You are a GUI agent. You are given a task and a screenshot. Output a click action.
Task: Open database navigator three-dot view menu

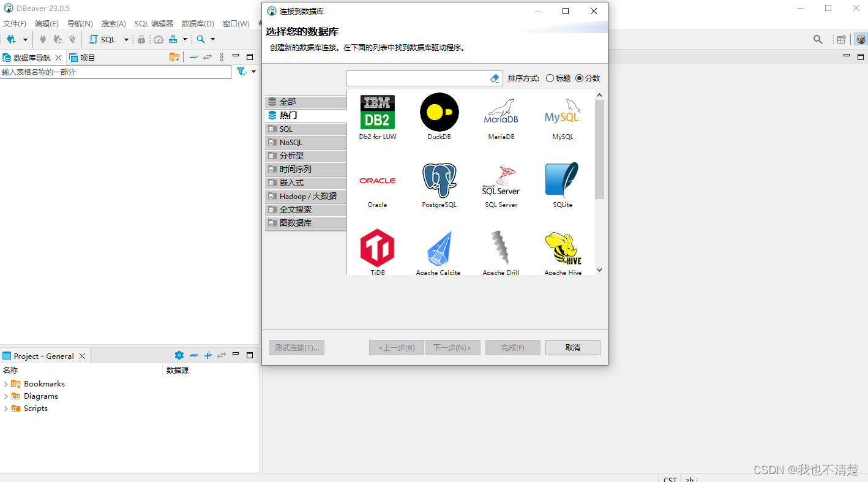[x=222, y=57]
